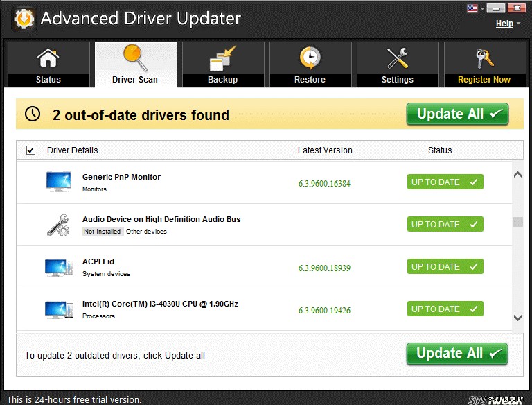The height and width of the screenshot is (405, 532).
Task: Switch to the Status tab
Action: pos(48,64)
